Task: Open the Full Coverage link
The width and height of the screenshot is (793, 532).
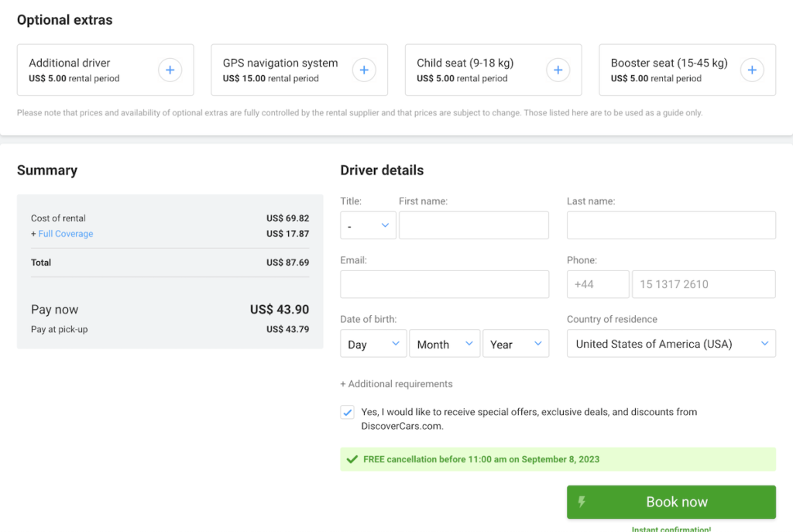Action: 66,234
